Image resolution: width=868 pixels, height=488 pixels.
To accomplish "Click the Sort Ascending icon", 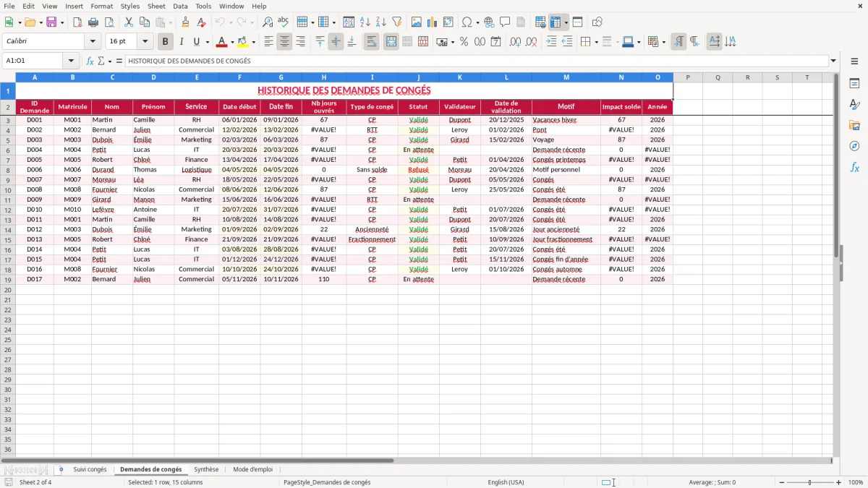I will click(x=365, y=22).
